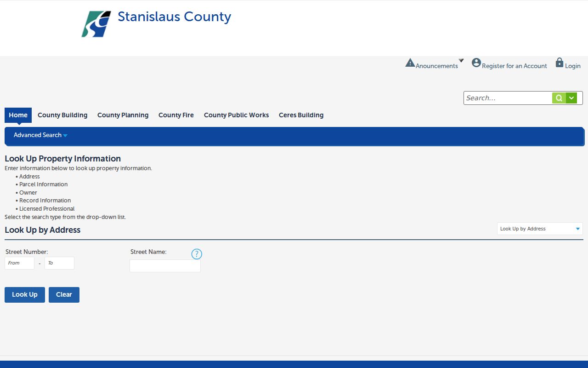This screenshot has width=588, height=368.
Task: Click the Street Number To field
Action: pos(59,263)
